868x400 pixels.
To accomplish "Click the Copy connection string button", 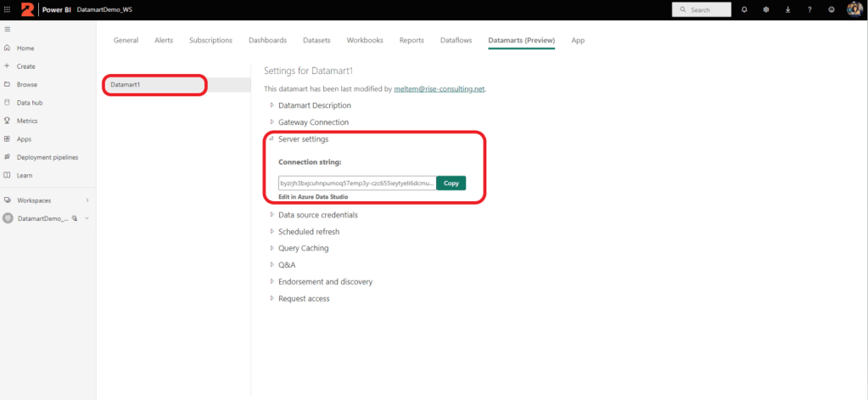I will tap(451, 183).
